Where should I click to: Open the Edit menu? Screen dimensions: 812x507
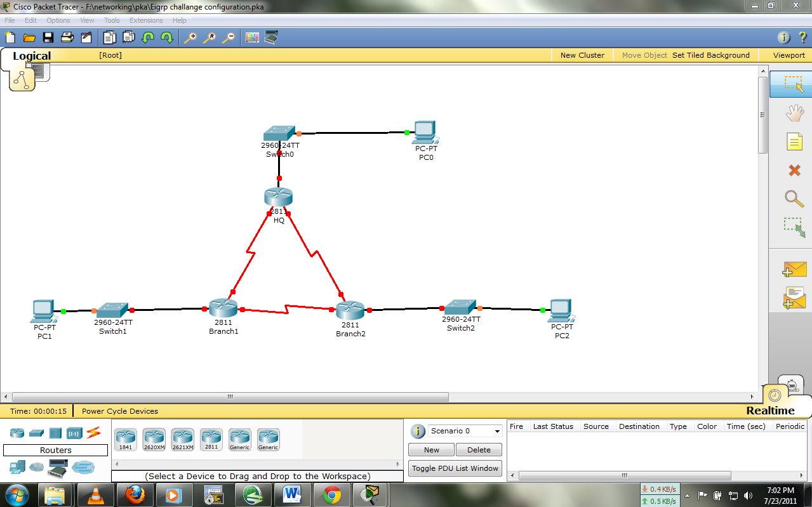30,20
